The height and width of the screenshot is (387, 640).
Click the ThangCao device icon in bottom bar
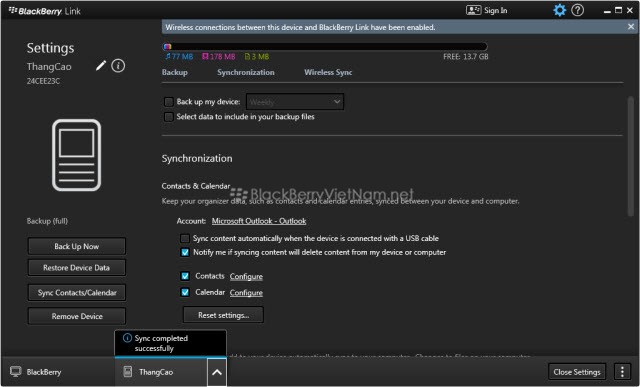click(x=128, y=371)
